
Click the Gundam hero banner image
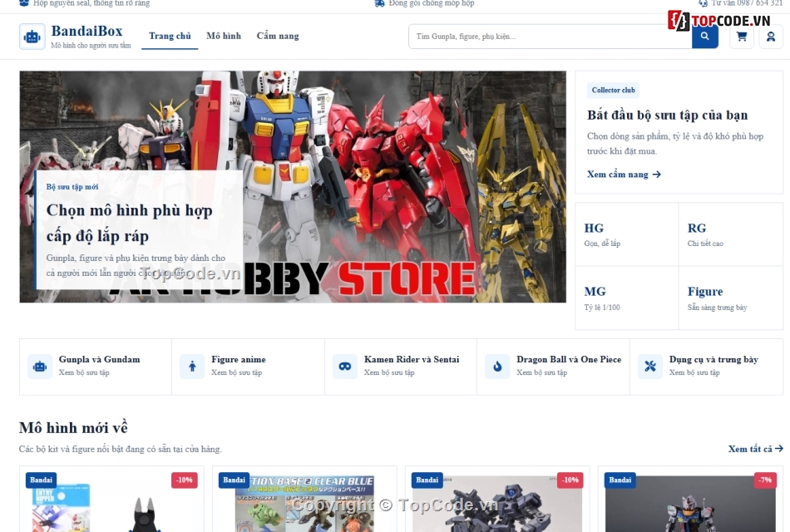[x=293, y=187]
